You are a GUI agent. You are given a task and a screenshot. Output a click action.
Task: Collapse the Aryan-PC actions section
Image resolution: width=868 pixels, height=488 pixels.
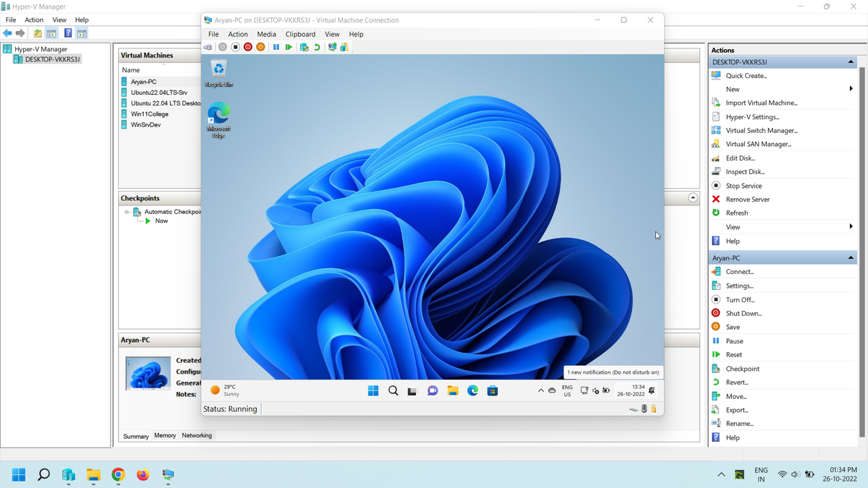pyautogui.click(x=851, y=258)
